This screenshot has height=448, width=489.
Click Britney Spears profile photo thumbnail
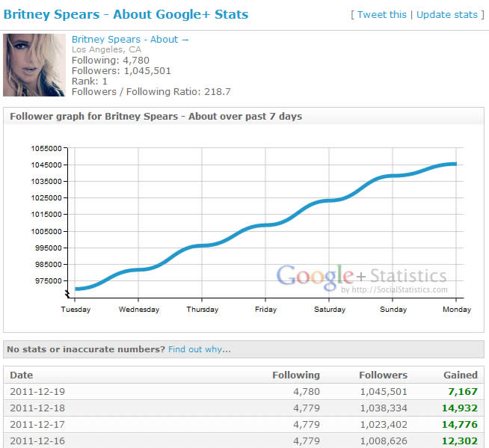point(34,65)
